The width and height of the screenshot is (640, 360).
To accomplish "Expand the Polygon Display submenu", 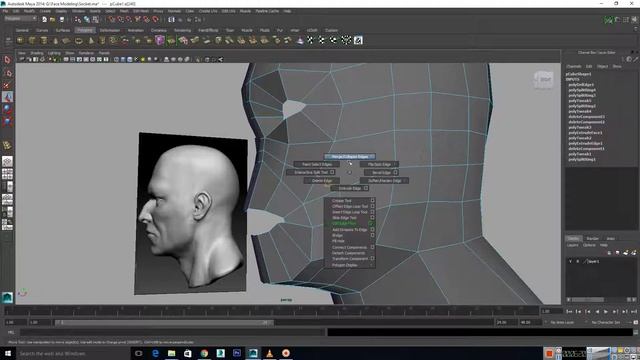I will tap(350, 265).
